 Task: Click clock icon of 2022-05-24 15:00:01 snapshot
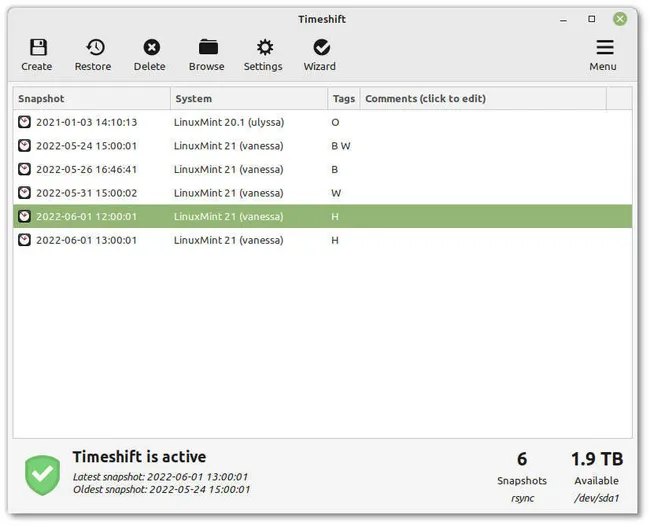[24, 145]
